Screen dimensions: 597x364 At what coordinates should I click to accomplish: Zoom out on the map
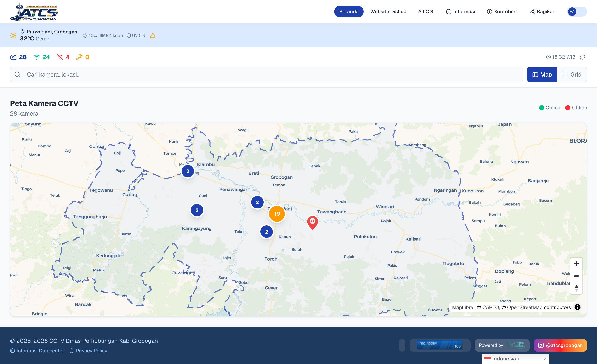tap(576, 276)
